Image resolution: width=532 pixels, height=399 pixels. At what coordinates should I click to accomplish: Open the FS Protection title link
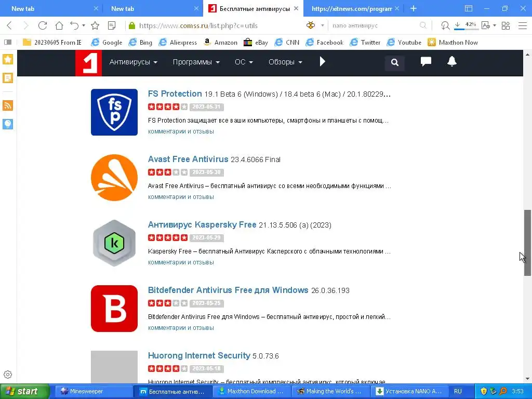[175, 94]
